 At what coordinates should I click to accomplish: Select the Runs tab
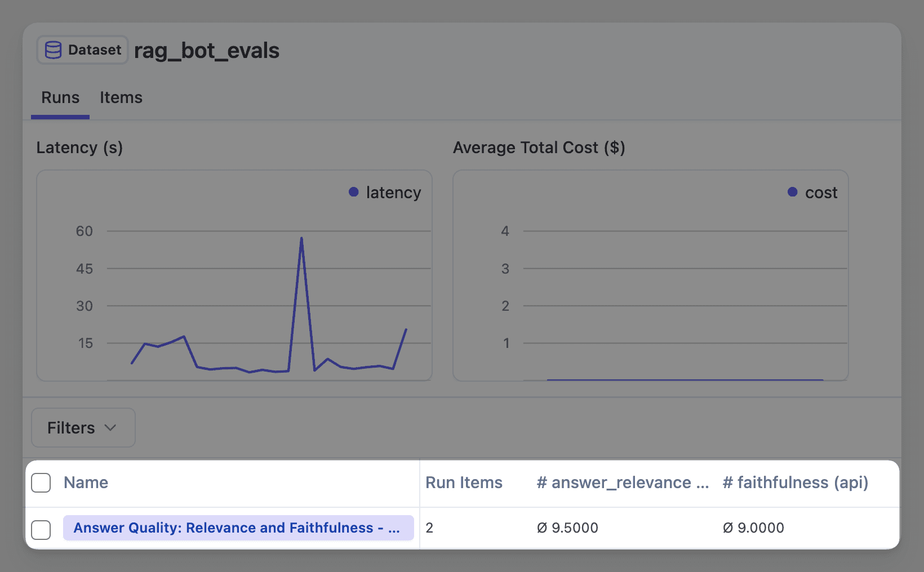[x=60, y=97]
